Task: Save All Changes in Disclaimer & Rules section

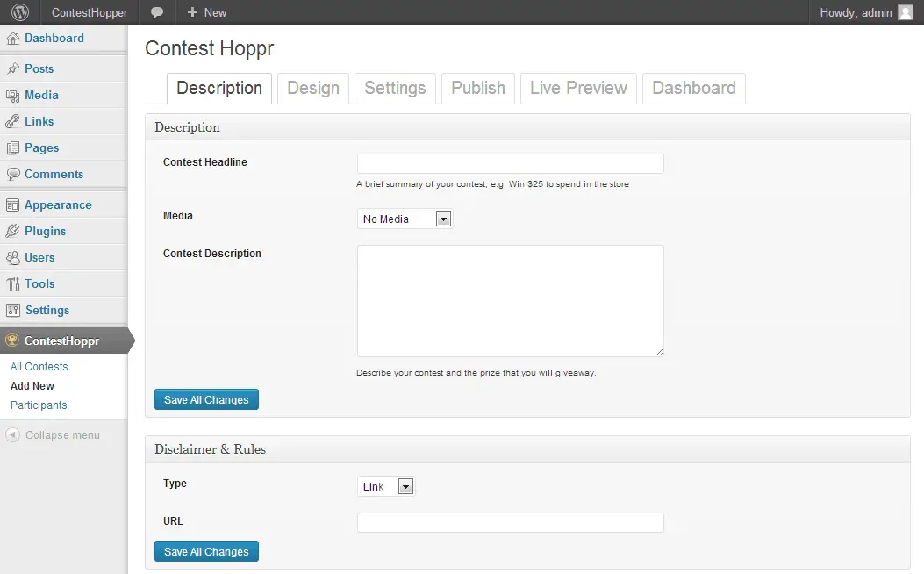Action: (206, 551)
